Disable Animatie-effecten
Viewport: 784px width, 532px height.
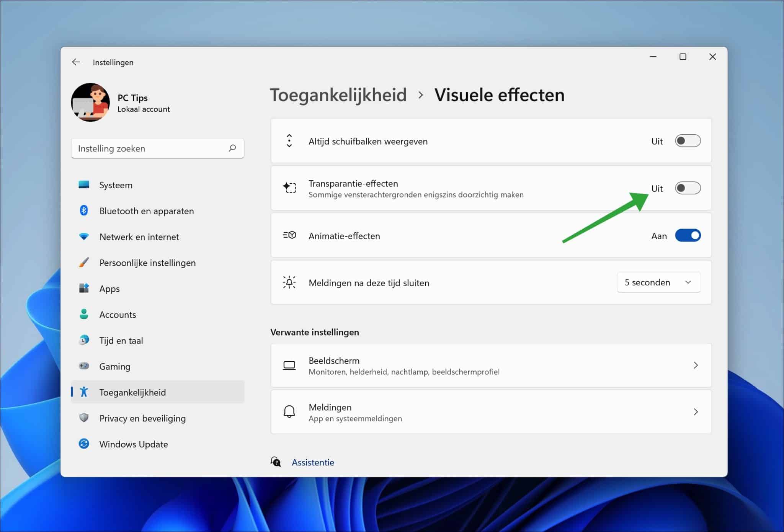coord(688,235)
